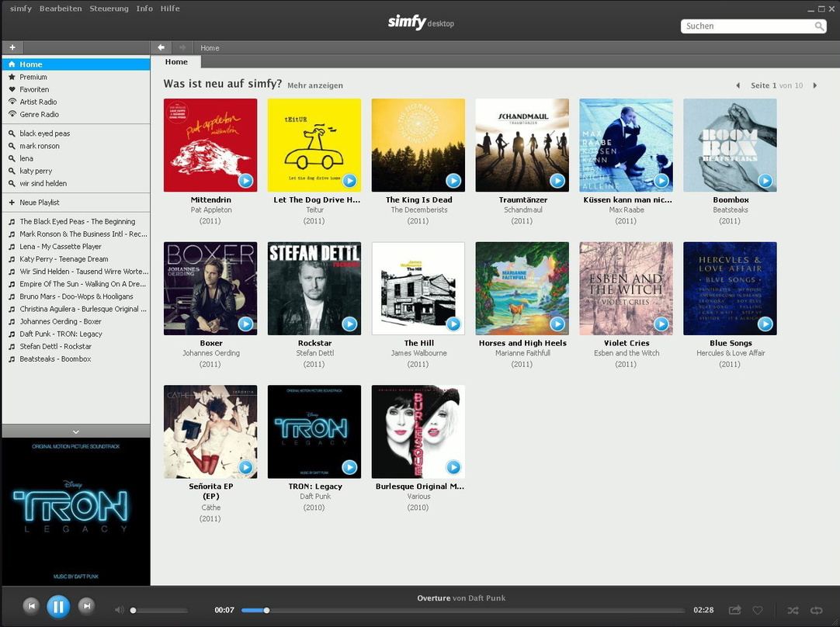Play the Boombox album icon
The height and width of the screenshot is (627, 840).
[x=765, y=181]
